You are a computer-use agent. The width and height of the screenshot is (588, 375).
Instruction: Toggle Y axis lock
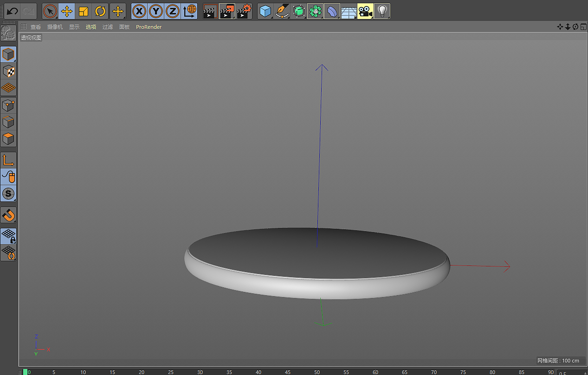156,11
